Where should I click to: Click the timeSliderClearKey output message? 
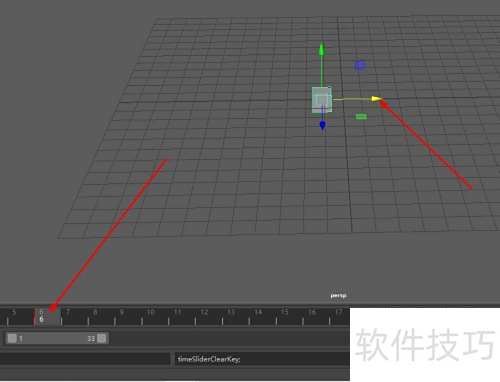pyautogui.click(x=209, y=359)
